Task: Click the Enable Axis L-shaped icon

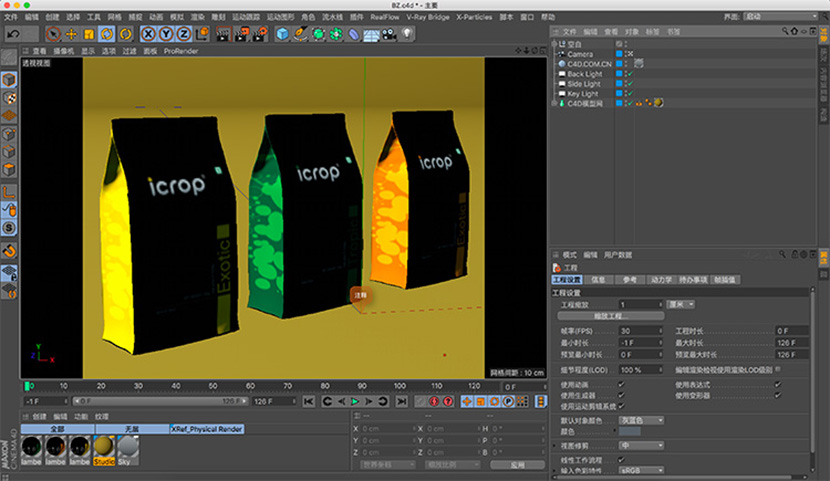Action: 9,193
